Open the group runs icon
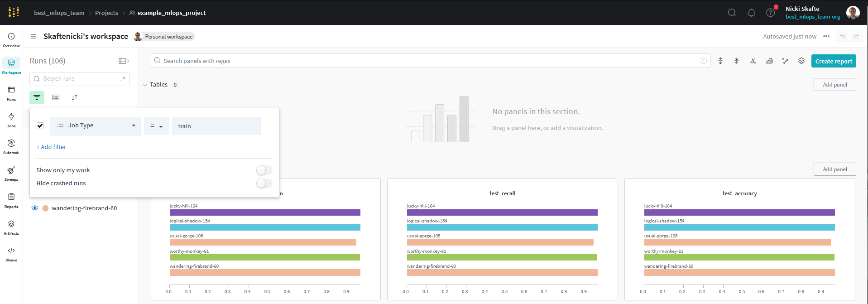The height and width of the screenshot is (304, 868). coord(56,97)
